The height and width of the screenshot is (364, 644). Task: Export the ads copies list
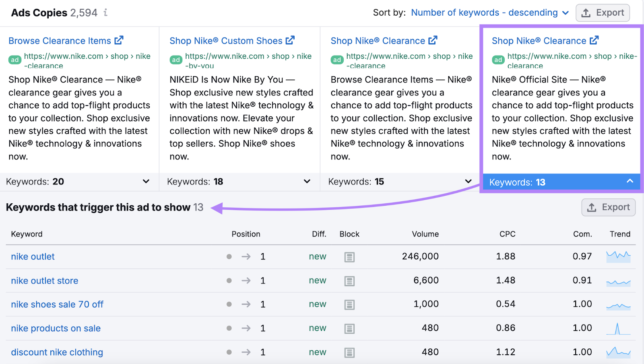point(603,12)
